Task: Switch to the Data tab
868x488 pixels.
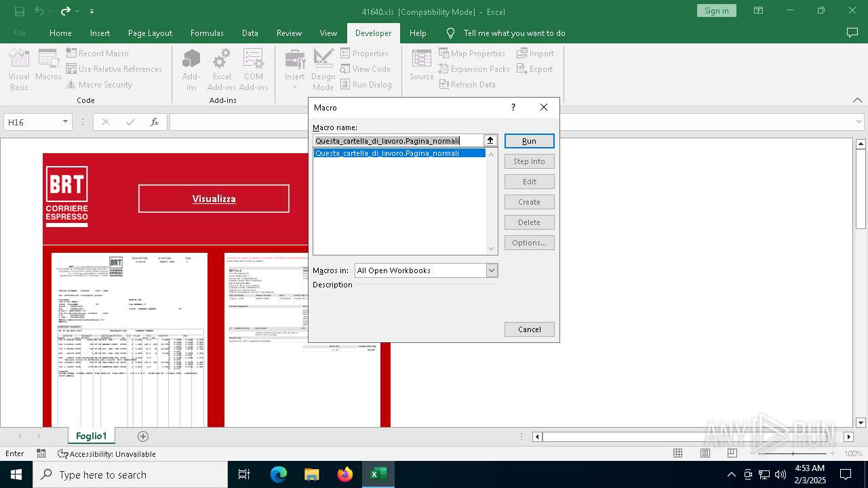Action: click(x=250, y=33)
